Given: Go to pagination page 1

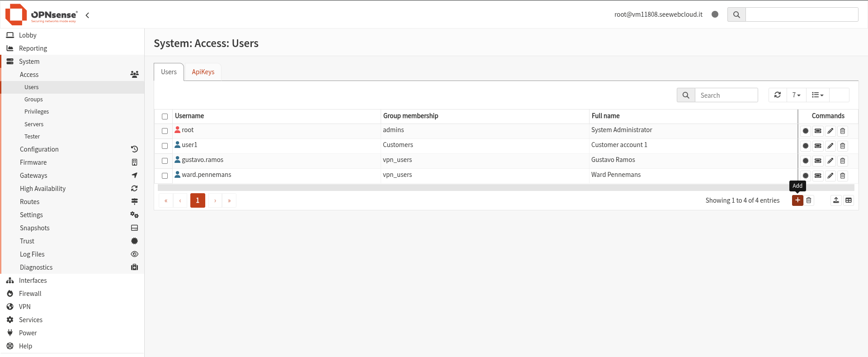Looking at the screenshot, I should tap(198, 200).
